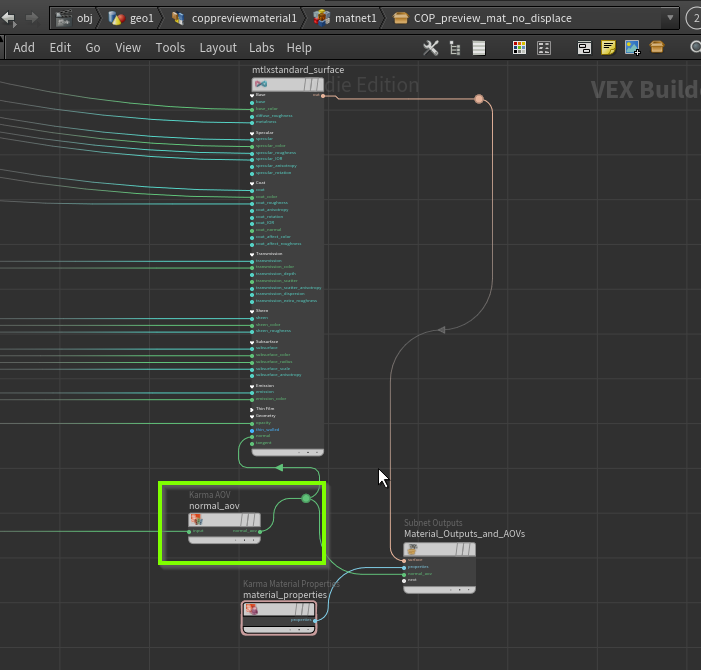The width and height of the screenshot is (701, 670).
Task: Open the colorful palette grid icon
Action: 519,47
